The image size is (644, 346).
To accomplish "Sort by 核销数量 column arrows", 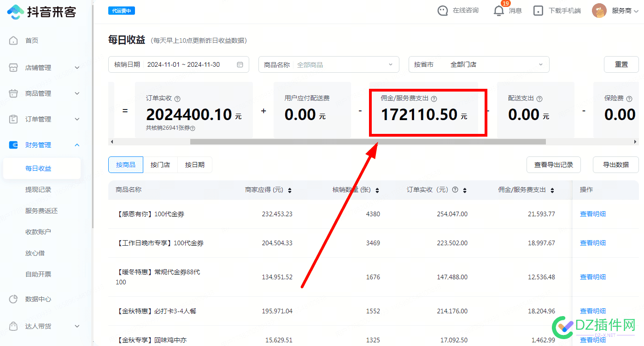I will pos(377,190).
